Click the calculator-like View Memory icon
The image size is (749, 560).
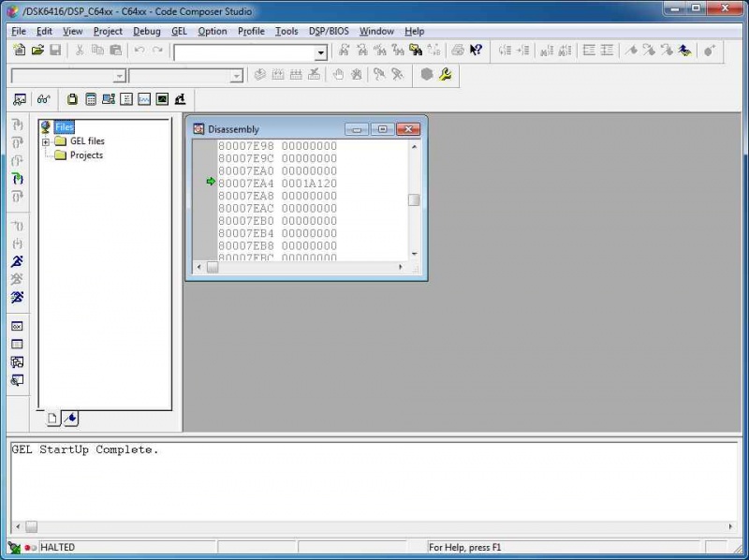90,99
